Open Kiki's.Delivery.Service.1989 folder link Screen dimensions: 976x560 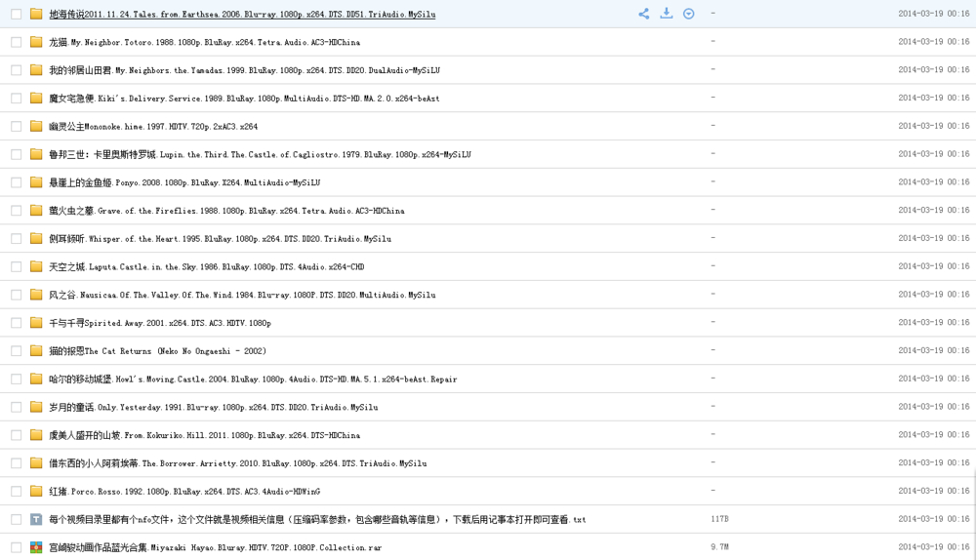click(244, 98)
